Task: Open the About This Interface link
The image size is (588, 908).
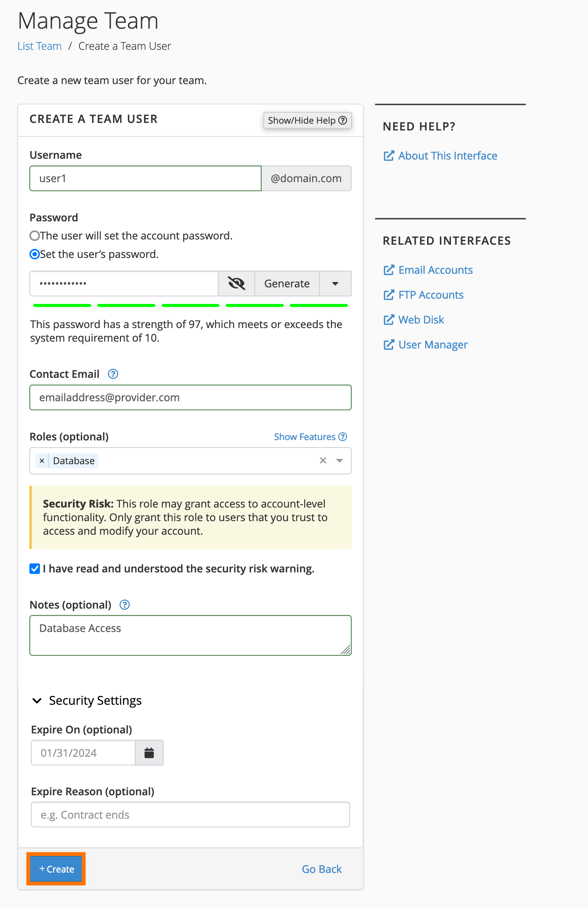Action: (x=440, y=156)
